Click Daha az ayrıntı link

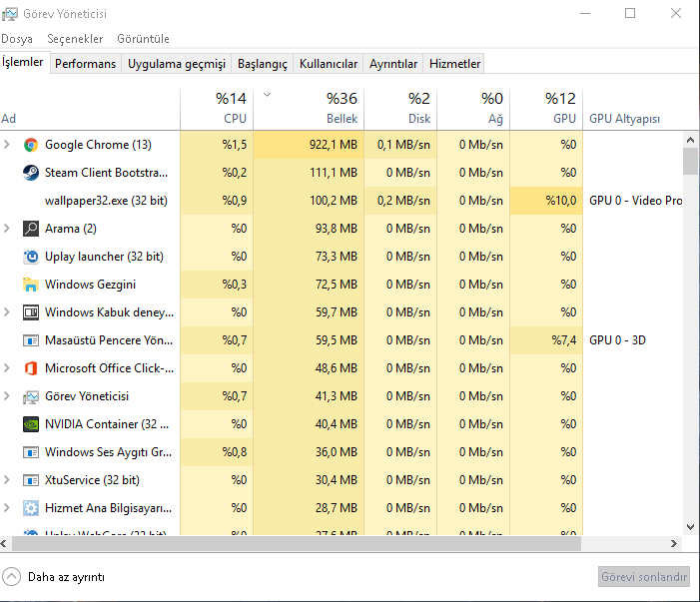[66, 577]
